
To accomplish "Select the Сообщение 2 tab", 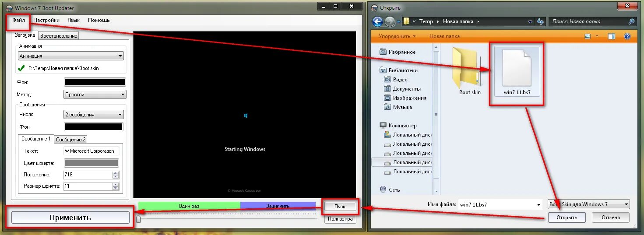I will (70, 140).
